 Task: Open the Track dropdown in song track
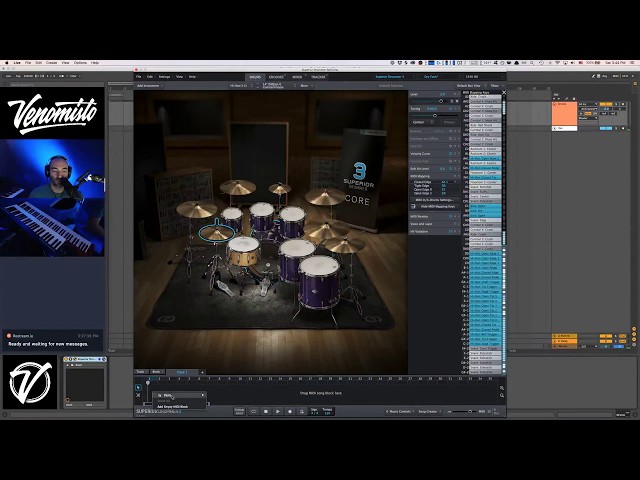[141, 372]
